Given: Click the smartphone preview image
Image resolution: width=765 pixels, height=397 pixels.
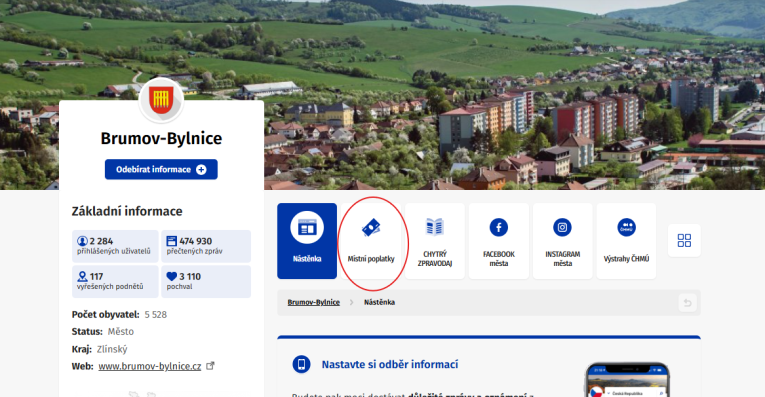Looking at the screenshot, I should tap(627, 379).
